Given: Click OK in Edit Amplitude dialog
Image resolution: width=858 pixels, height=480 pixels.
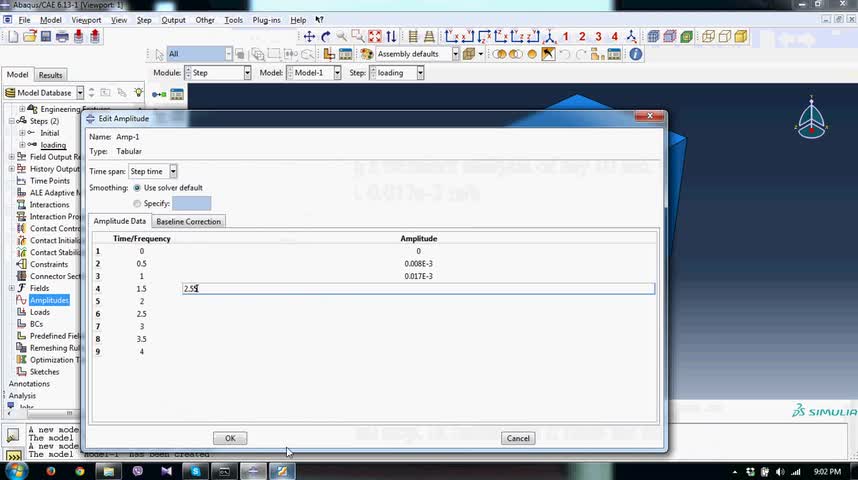Looking at the screenshot, I should pos(230,438).
